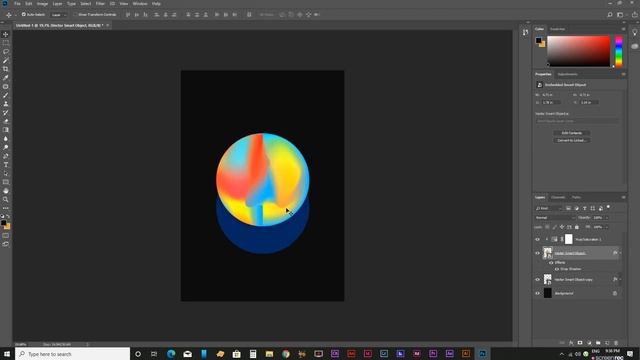Select the Lasso tool
Image resolution: width=640 pixels, height=360 pixels.
click(6, 52)
